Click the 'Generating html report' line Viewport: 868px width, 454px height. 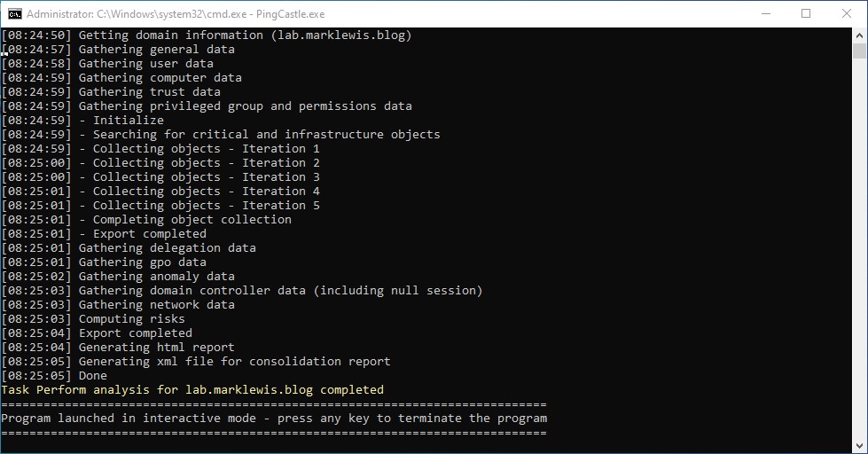156,348
